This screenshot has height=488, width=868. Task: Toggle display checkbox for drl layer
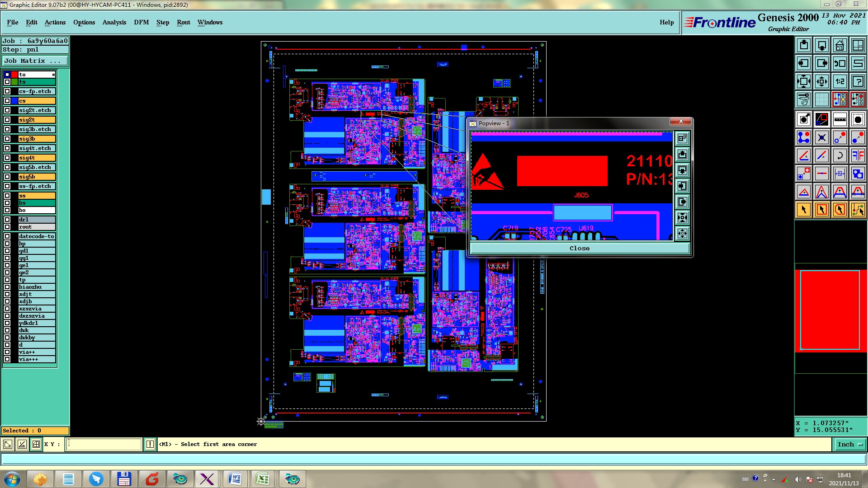coord(7,220)
